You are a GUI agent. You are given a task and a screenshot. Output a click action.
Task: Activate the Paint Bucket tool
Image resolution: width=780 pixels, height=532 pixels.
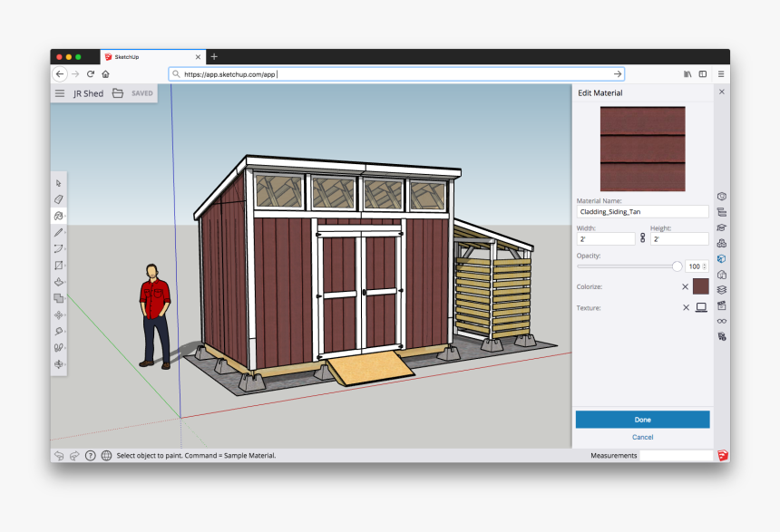58,216
